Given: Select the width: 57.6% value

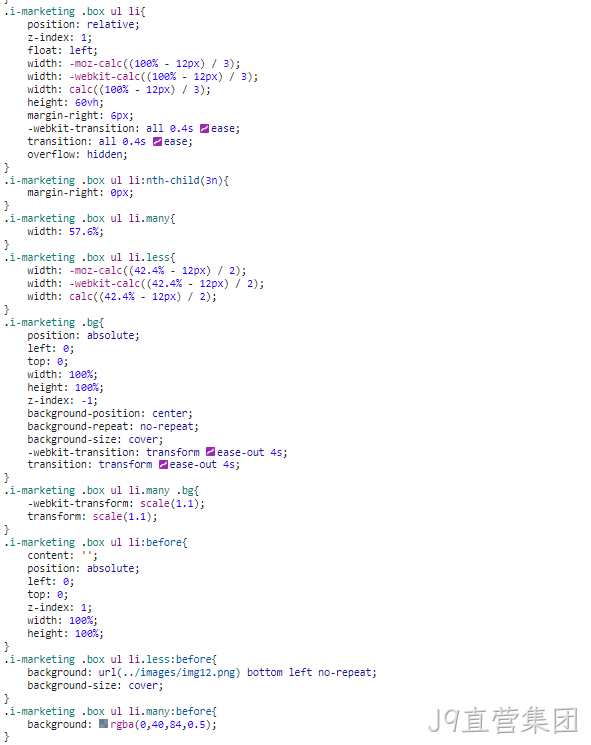Looking at the screenshot, I should [x=84, y=232].
